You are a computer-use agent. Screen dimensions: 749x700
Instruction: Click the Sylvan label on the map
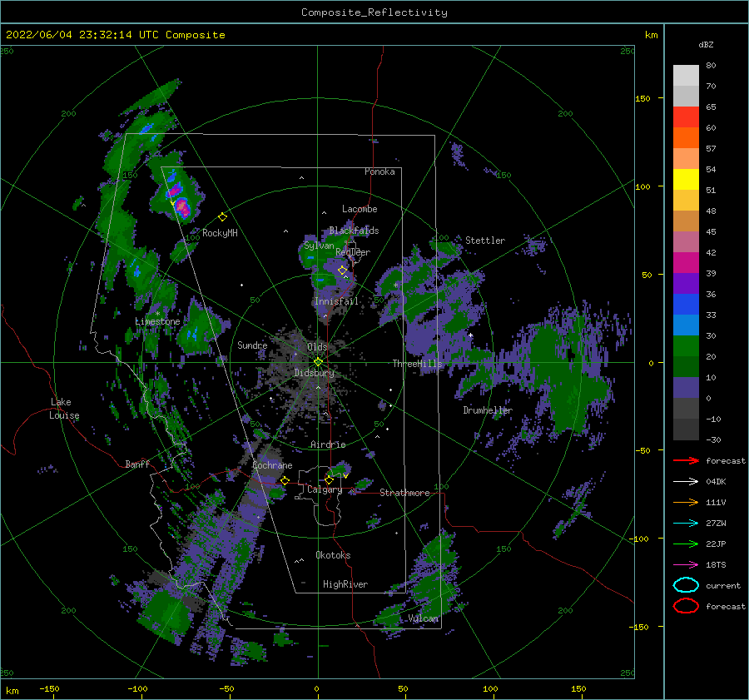(319, 246)
